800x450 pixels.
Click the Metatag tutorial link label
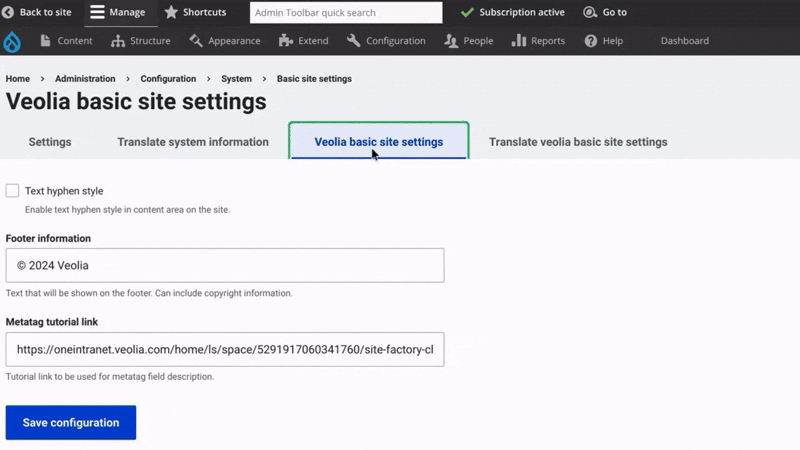52,322
